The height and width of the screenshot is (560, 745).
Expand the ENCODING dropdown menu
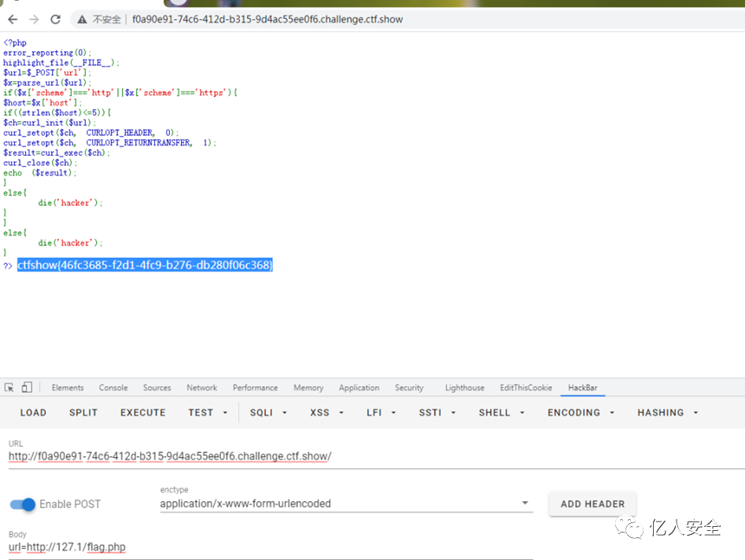tap(581, 412)
